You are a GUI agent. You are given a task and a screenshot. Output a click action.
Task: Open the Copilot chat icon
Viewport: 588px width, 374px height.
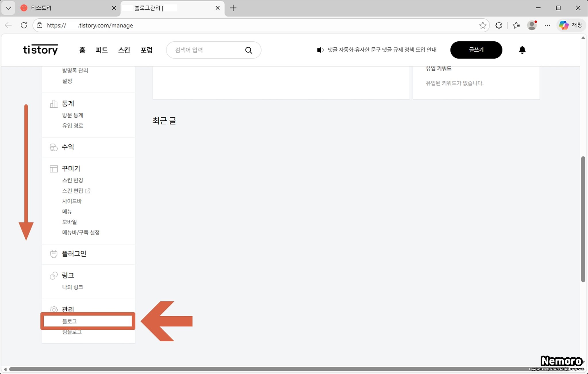click(x=564, y=25)
